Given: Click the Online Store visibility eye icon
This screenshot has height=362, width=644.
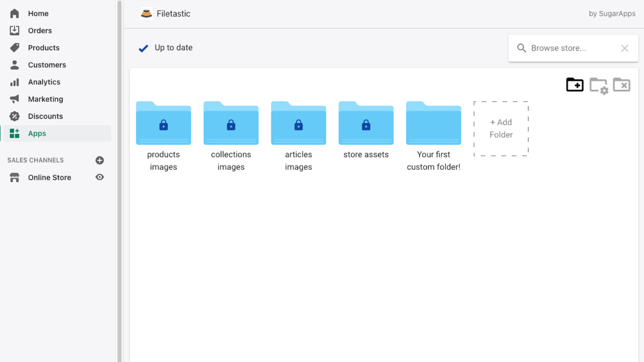Looking at the screenshot, I should coord(99,177).
